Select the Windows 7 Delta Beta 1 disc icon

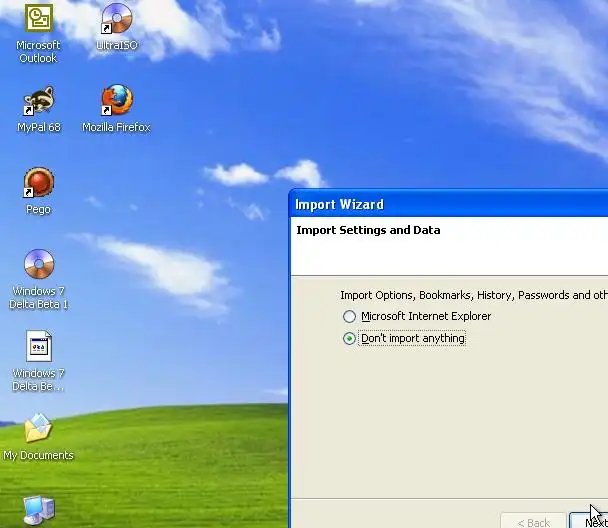click(39, 264)
